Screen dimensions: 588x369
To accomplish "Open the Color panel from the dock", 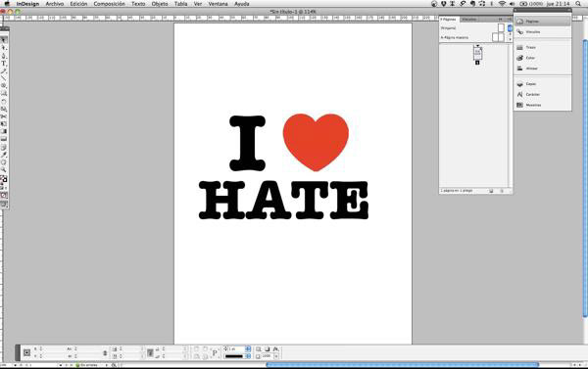I will pos(542,58).
